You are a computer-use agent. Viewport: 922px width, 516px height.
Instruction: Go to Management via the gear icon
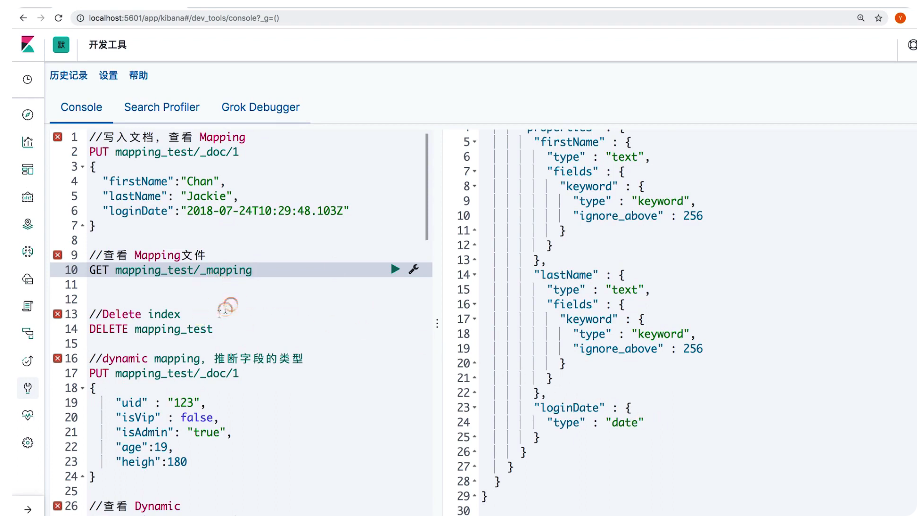pyautogui.click(x=27, y=442)
